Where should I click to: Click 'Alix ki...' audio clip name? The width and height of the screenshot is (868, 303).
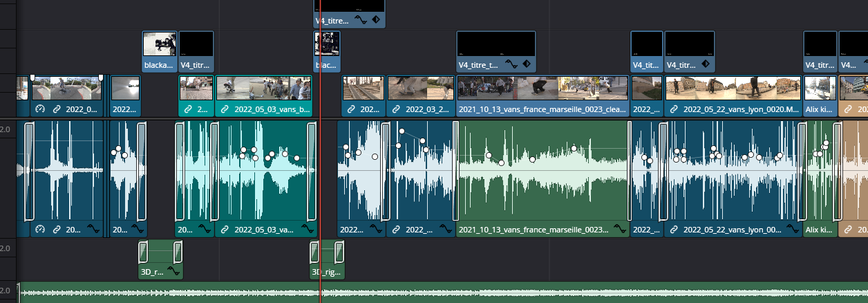click(820, 229)
